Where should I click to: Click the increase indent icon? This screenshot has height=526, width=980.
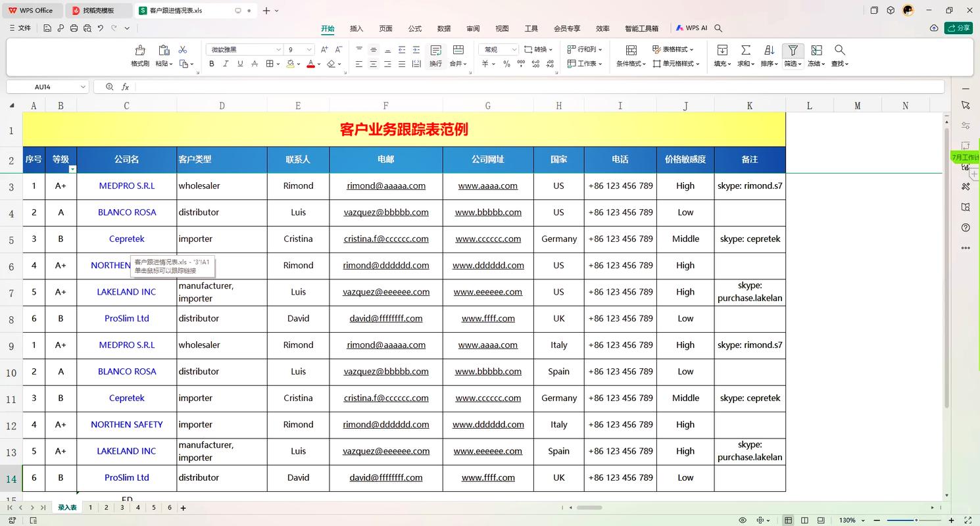coord(416,50)
